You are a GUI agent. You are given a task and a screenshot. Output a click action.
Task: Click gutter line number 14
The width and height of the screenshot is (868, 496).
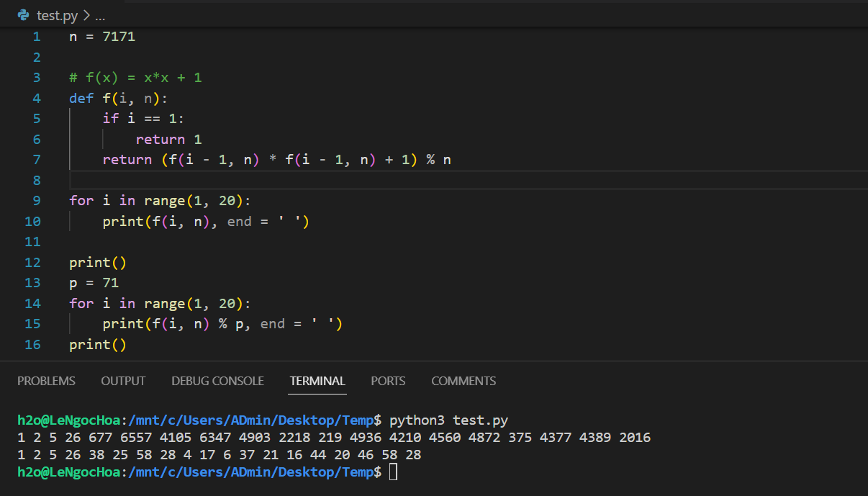33,303
